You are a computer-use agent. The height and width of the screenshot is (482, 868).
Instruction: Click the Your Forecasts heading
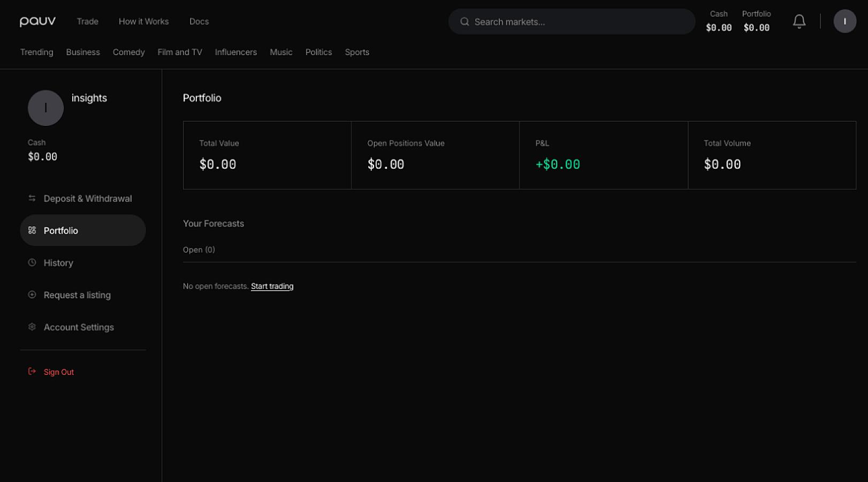pos(214,223)
